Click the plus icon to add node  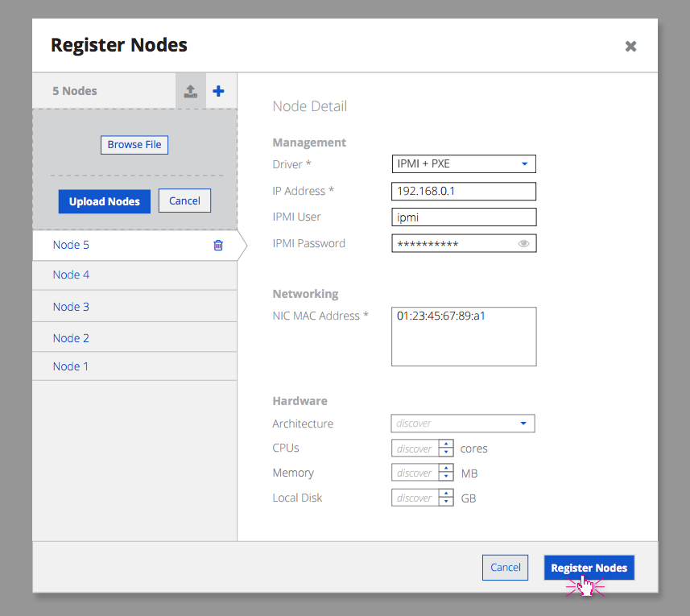(x=218, y=91)
